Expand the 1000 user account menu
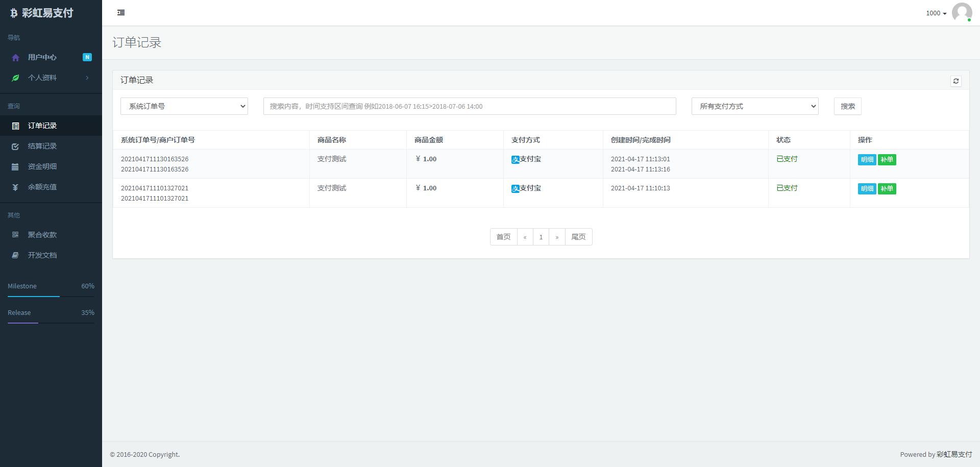The height and width of the screenshot is (467, 980). (x=936, y=13)
